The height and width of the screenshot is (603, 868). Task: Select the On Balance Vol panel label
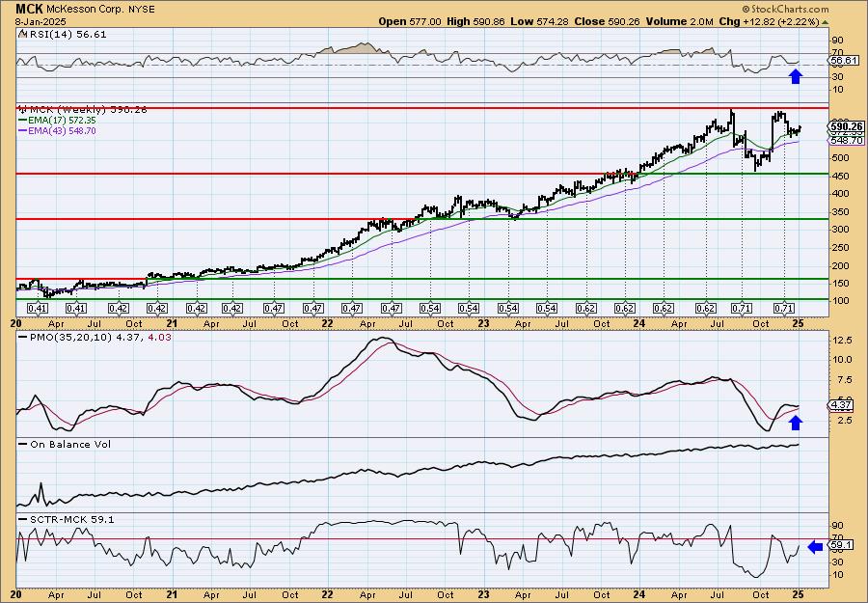(65, 444)
